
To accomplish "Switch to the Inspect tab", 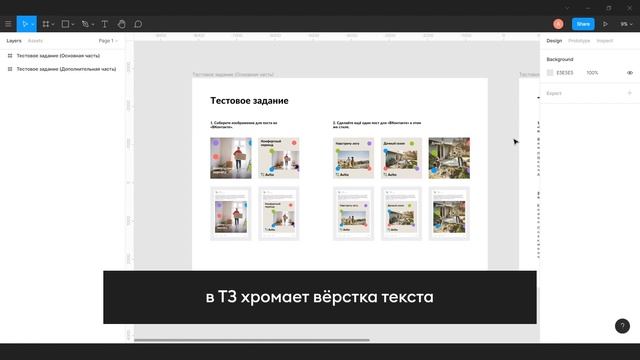I will click(604, 41).
